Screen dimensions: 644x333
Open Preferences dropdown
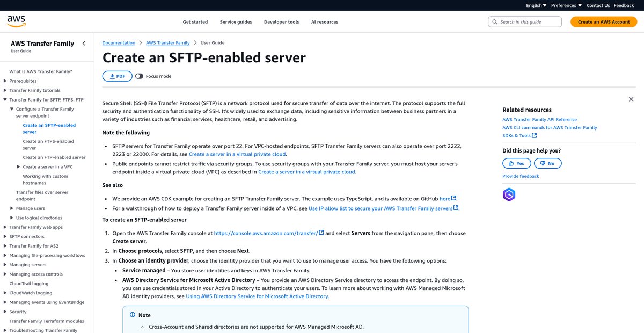(566, 5)
